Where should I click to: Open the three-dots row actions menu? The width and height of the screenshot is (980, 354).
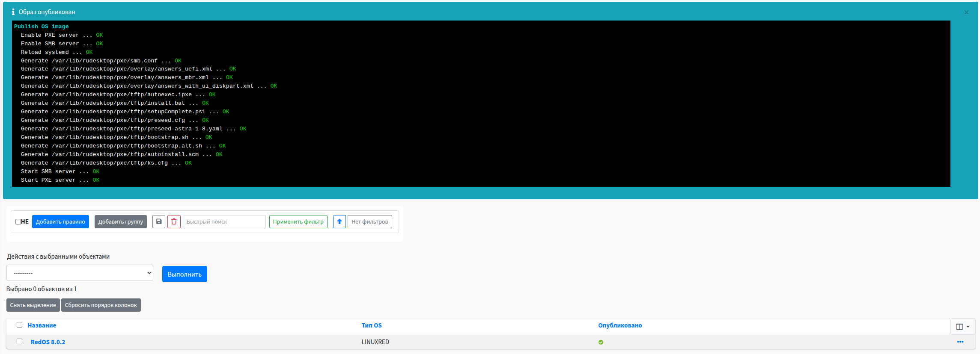pyautogui.click(x=960, y=342)
